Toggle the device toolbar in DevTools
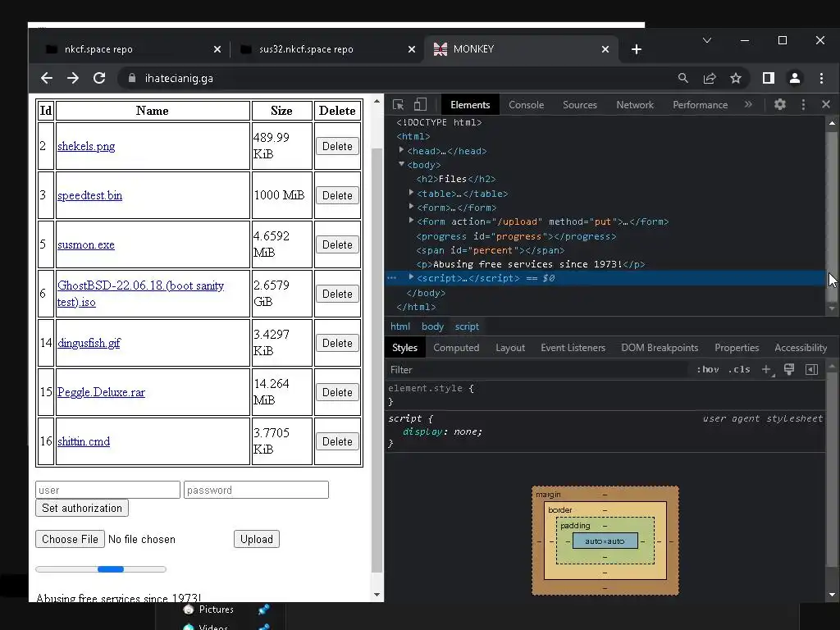Image resolution: width=840 pixels, height=630 pixels. pyautogui.click(x=421, y=104)
